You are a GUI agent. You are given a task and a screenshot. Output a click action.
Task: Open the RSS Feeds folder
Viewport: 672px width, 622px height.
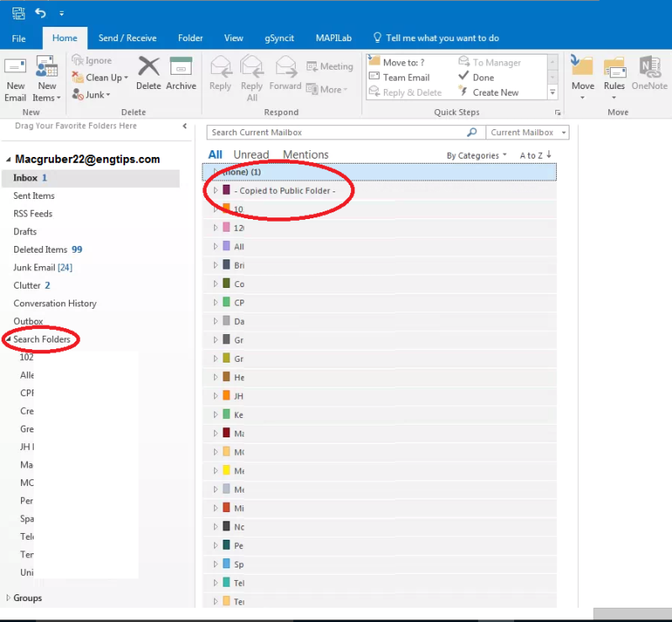[33, 214]
